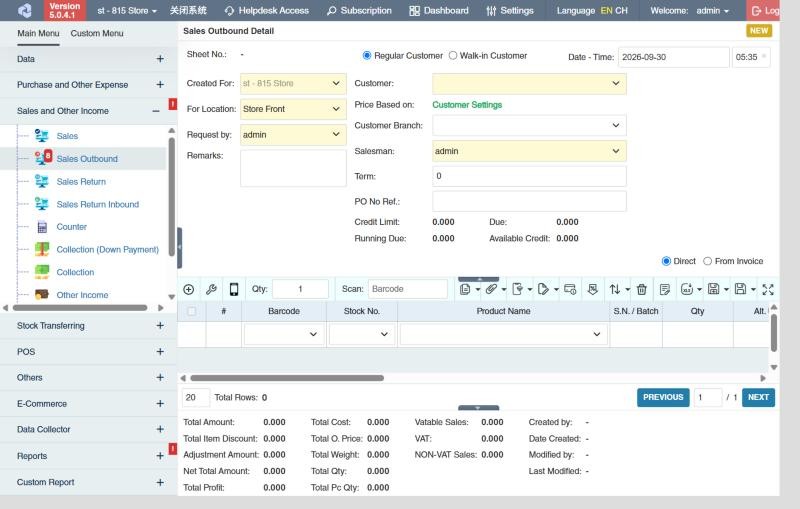Click the paperclip attachment icon
The width and height of the screenshot is (800, 509).
[x=491, y=289]
